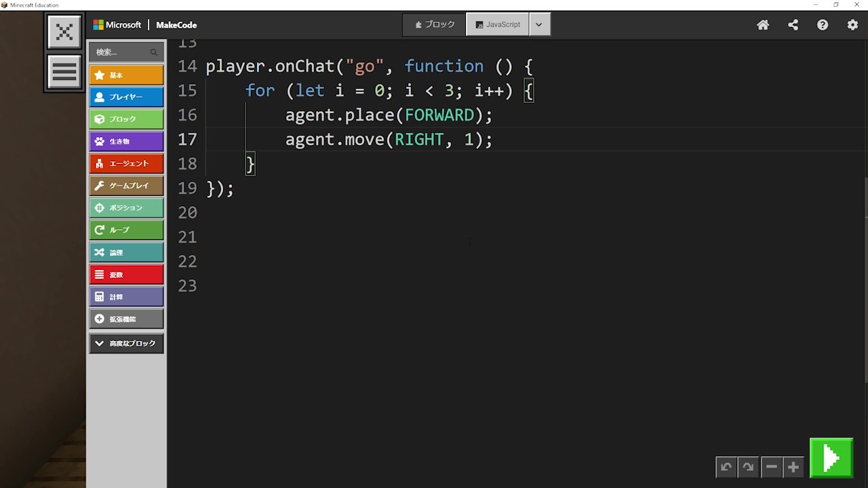Click the 拡張機能 extensions button

[x=126, y=319]
